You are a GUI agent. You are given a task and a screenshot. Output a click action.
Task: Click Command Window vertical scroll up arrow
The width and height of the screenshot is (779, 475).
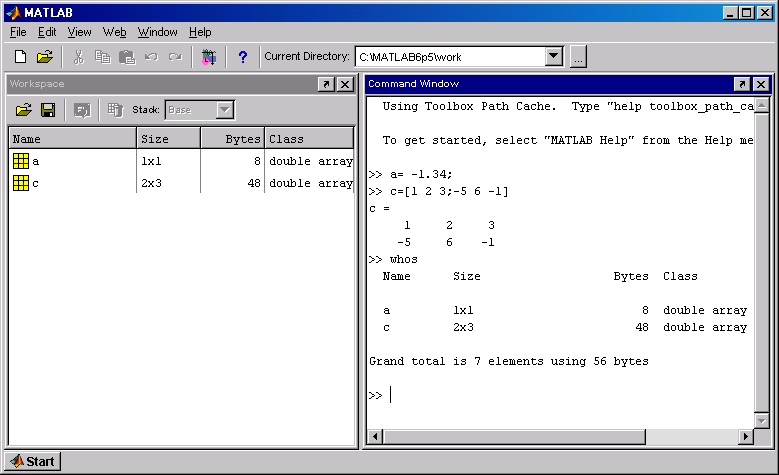761,105
